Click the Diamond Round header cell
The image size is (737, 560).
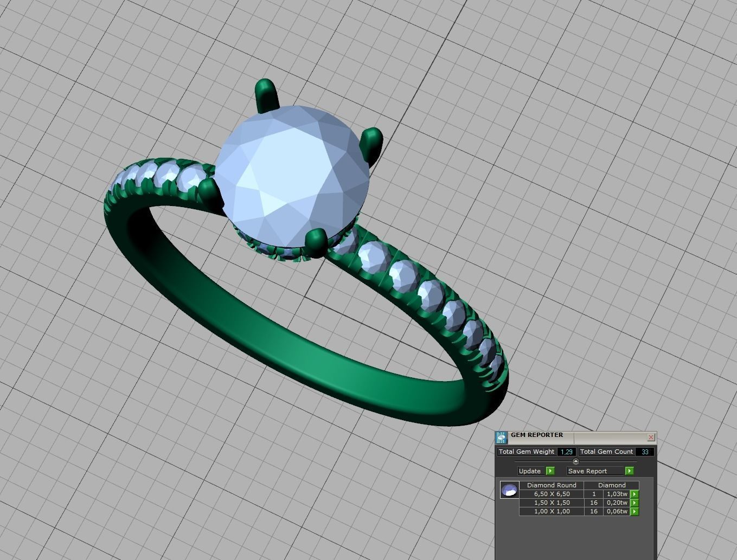[x=552, y=485]
